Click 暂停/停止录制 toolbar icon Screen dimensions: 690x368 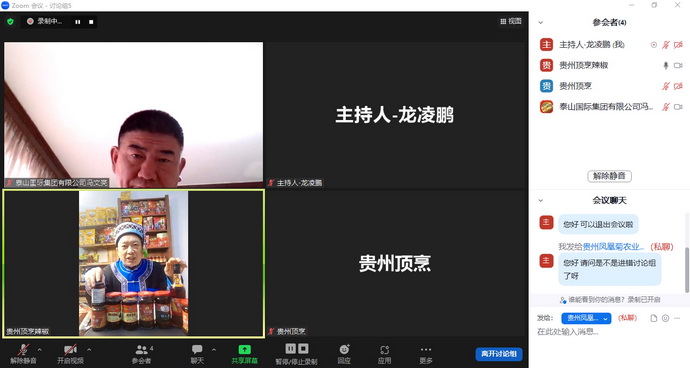(x=296, y=353)
